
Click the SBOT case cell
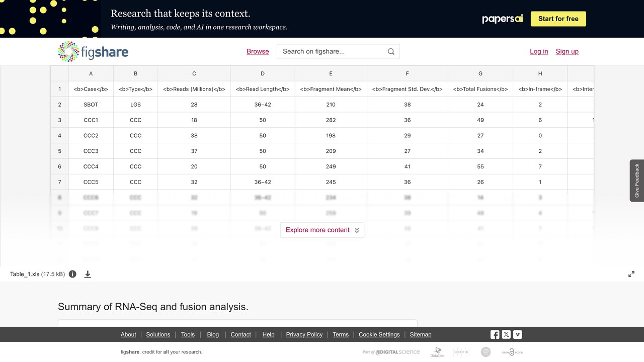[91, 105]
